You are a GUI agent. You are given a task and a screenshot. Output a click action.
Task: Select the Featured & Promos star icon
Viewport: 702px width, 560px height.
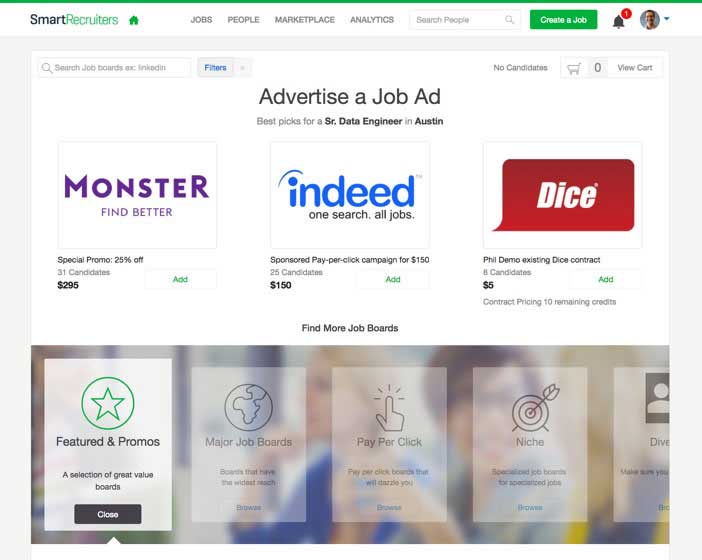coord(107,403)
